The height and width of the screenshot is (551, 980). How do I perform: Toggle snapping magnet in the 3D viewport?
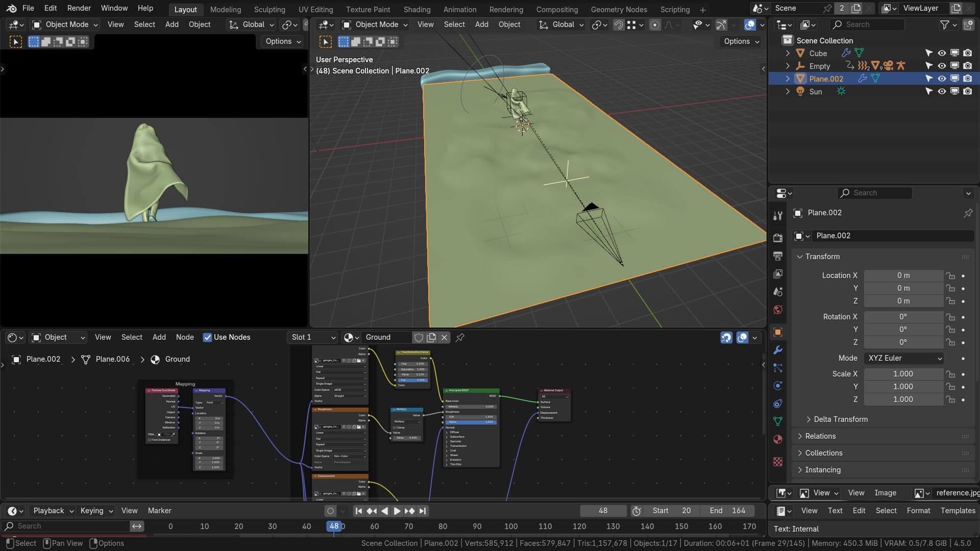(x=618, y=24)
